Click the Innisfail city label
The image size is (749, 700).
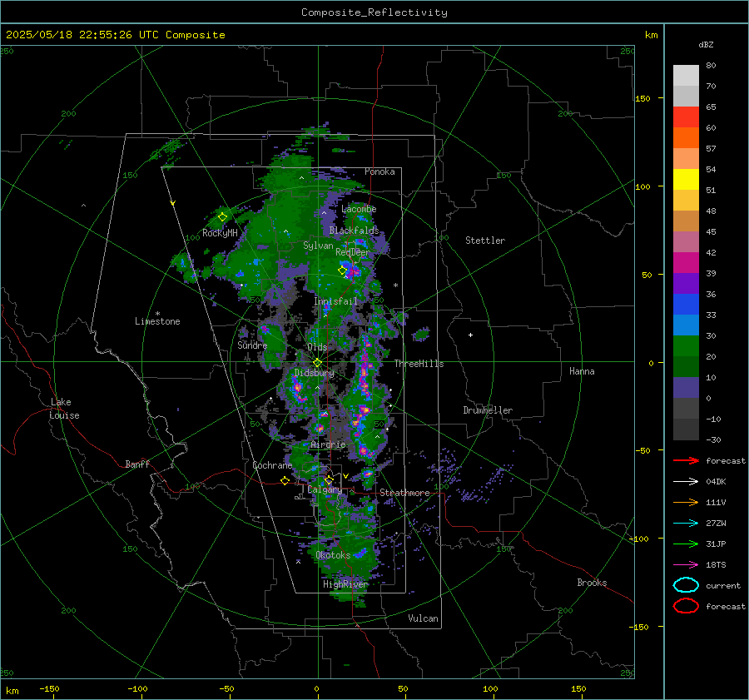pos(335,301)
